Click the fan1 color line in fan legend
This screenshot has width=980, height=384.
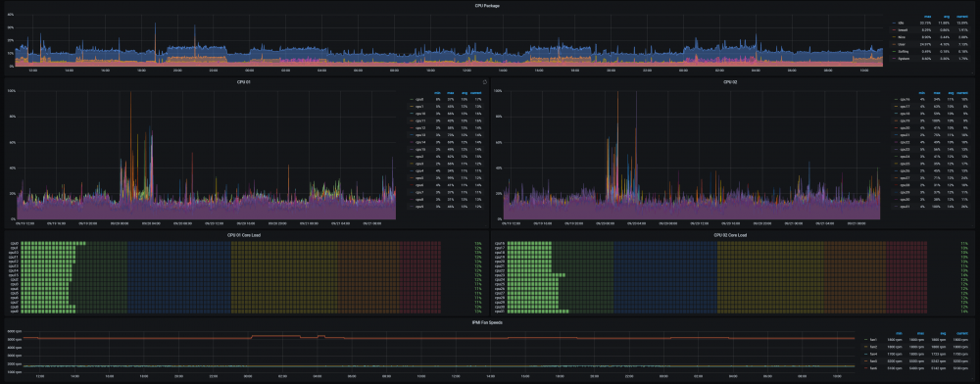[x=865, y=340]
